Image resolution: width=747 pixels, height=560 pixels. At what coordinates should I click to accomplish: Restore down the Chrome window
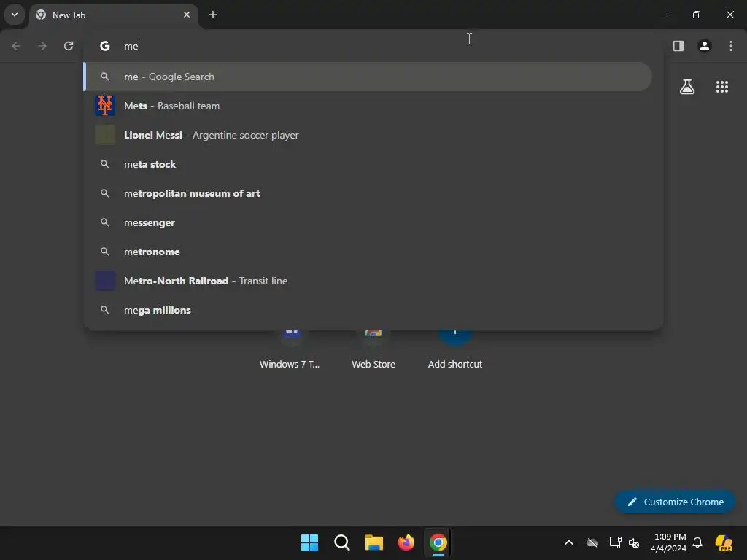pos(697,15)
